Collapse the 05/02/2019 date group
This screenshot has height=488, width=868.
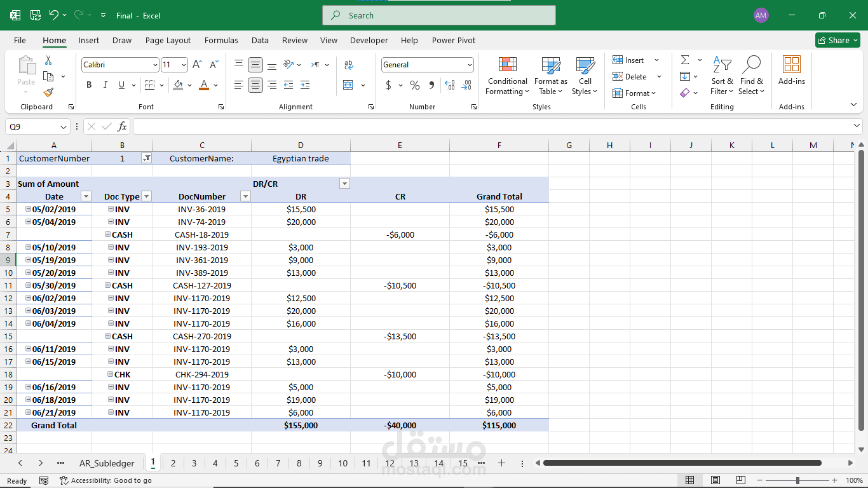(x=28, y=209)
